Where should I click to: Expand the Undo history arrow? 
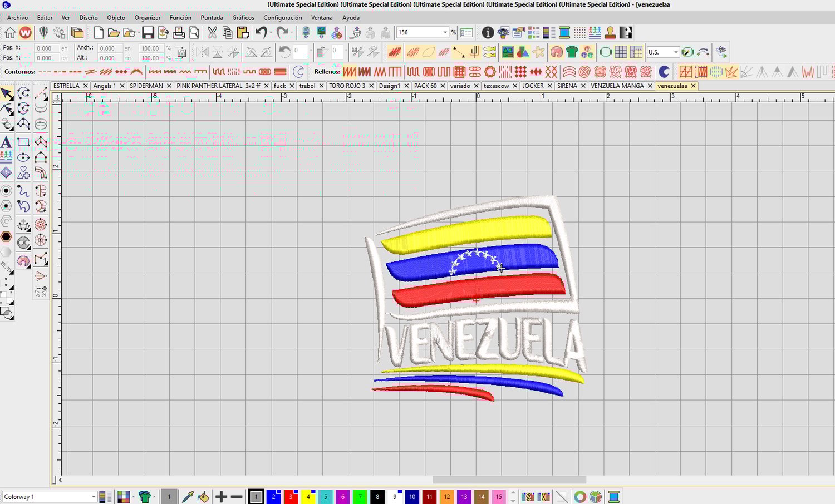point(271,33)
